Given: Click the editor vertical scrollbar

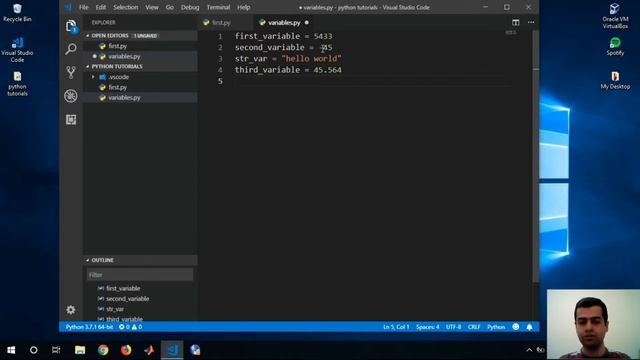Looking at the screenshot, I should (536, 155).
